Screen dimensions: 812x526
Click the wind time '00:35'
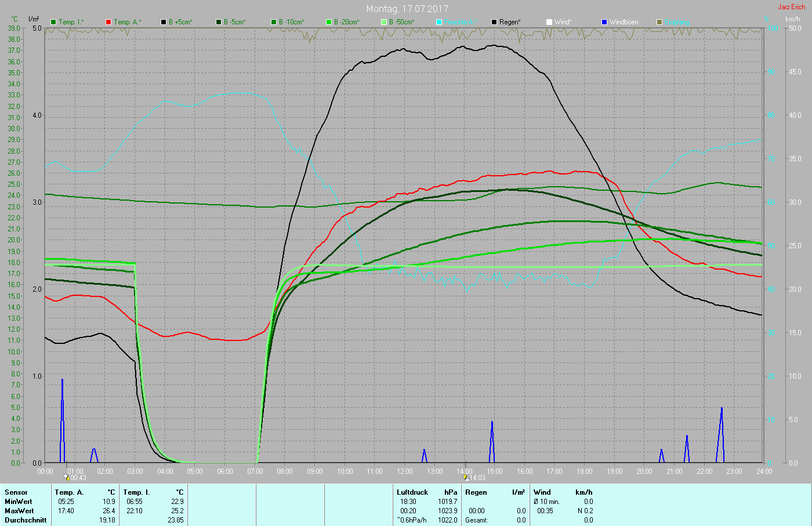pos(545,511)
